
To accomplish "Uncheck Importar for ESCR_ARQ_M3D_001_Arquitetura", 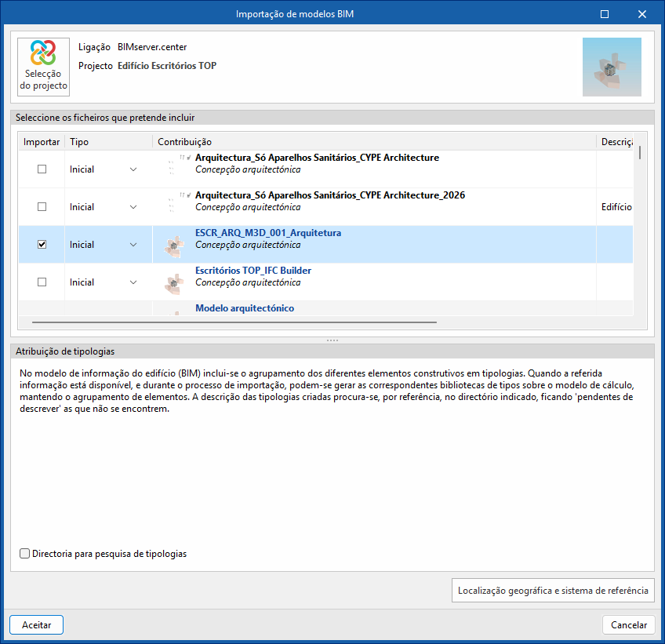I will click(42, 245).
